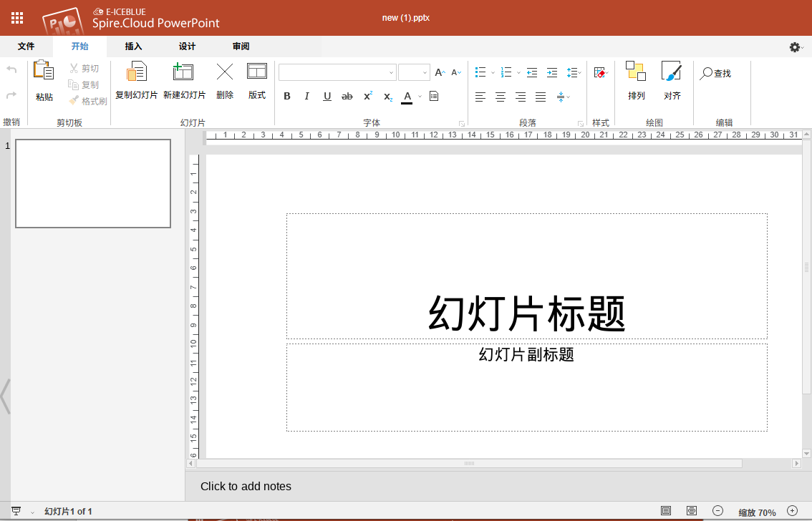Click the 新建幻灯片 (New Slide) icon
This screenshot has height=521, width=812.
tap(183, 72)
